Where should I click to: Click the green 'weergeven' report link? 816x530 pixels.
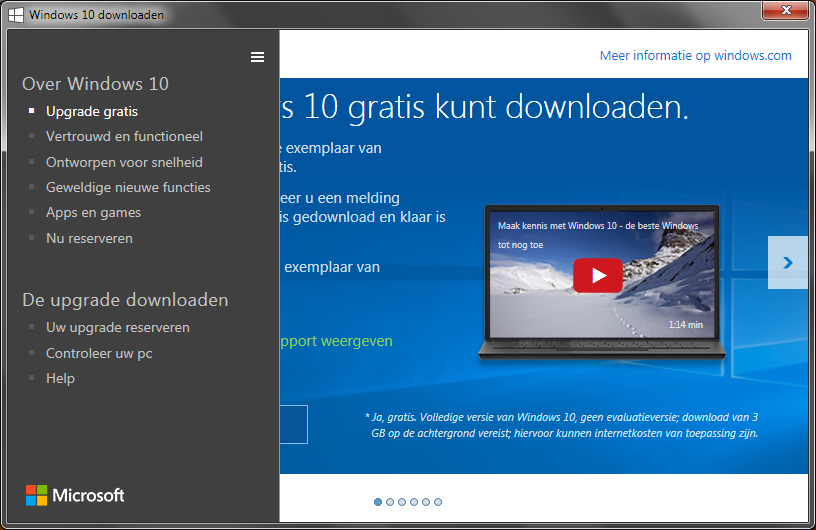(336, 342)
